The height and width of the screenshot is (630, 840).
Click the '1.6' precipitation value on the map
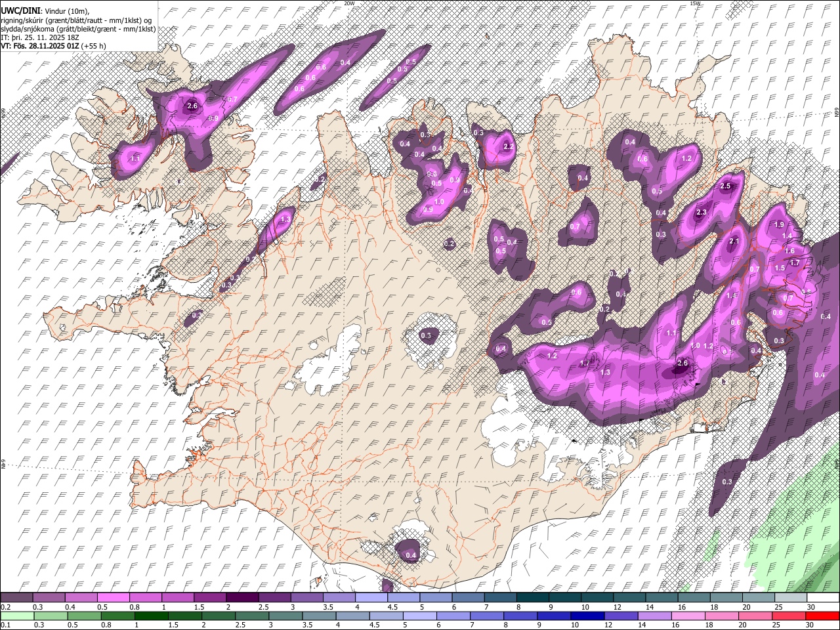(x=790, y=251)
